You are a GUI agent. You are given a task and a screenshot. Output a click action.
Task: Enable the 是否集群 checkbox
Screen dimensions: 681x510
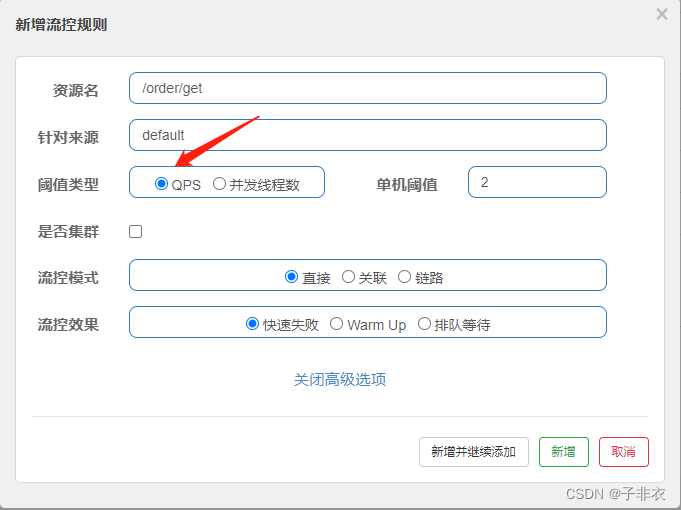[x=136, y=232]
